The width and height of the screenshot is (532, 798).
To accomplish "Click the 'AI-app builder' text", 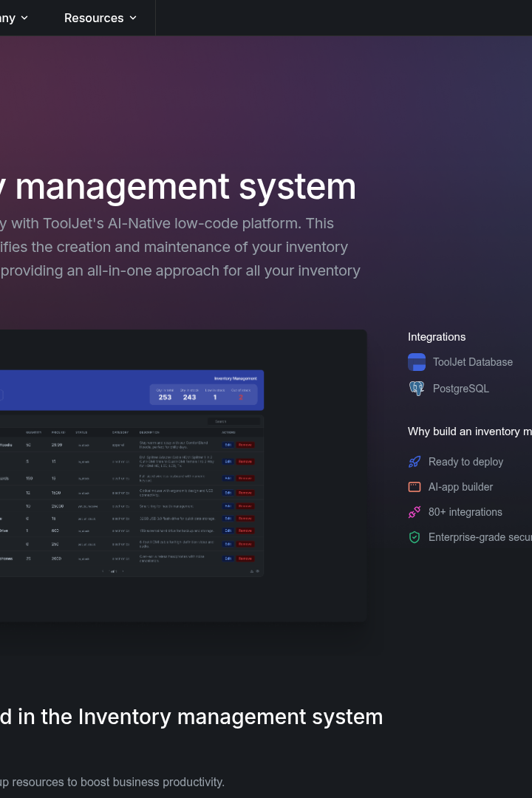I will point(461,487).
